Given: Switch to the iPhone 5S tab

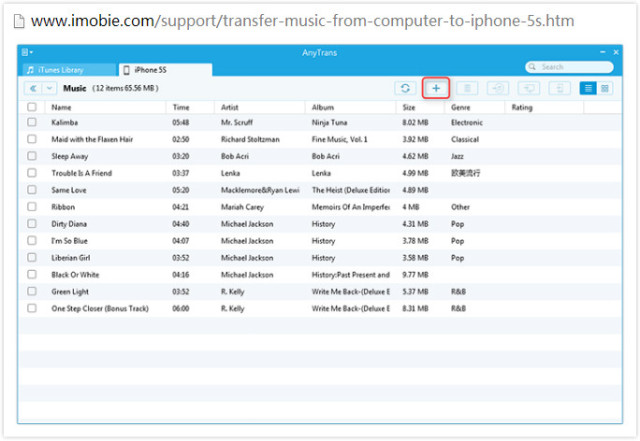Looking at the screenshot, I should (165, 70).
